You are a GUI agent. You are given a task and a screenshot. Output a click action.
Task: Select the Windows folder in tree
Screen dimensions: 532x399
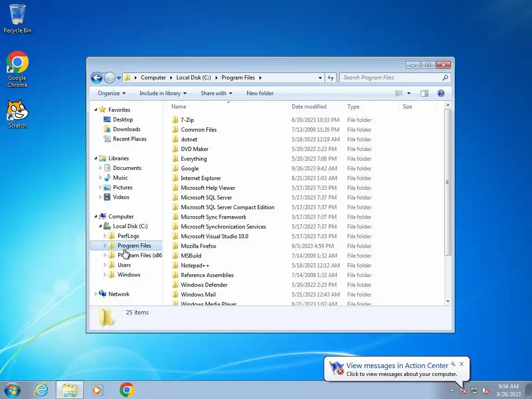click(x=129, y=274)
